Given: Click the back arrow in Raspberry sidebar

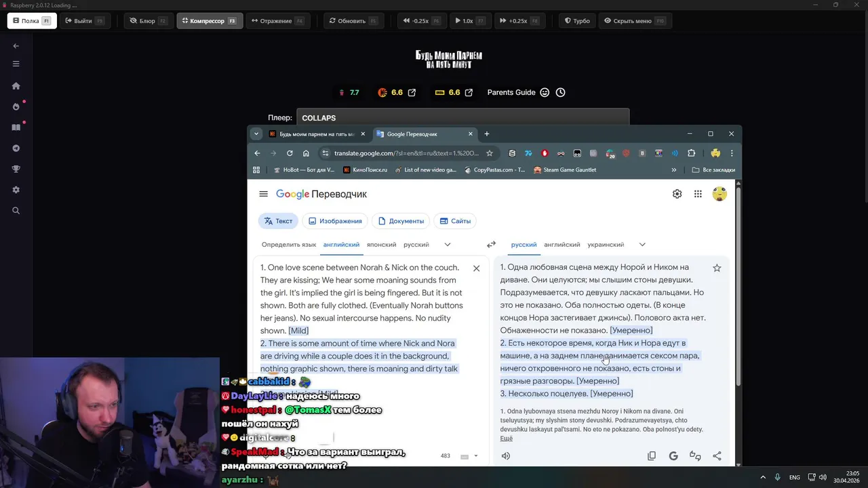Looking at the screenshot, I should pyautogui.click(x=16, y=46).
